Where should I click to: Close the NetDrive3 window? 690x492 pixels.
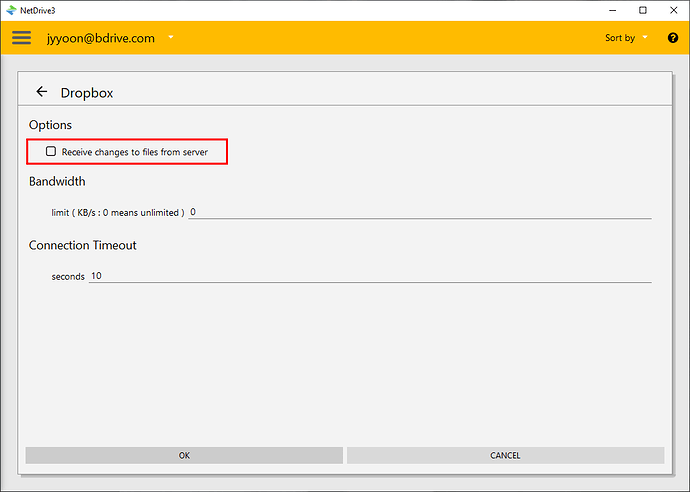(673, 10)
